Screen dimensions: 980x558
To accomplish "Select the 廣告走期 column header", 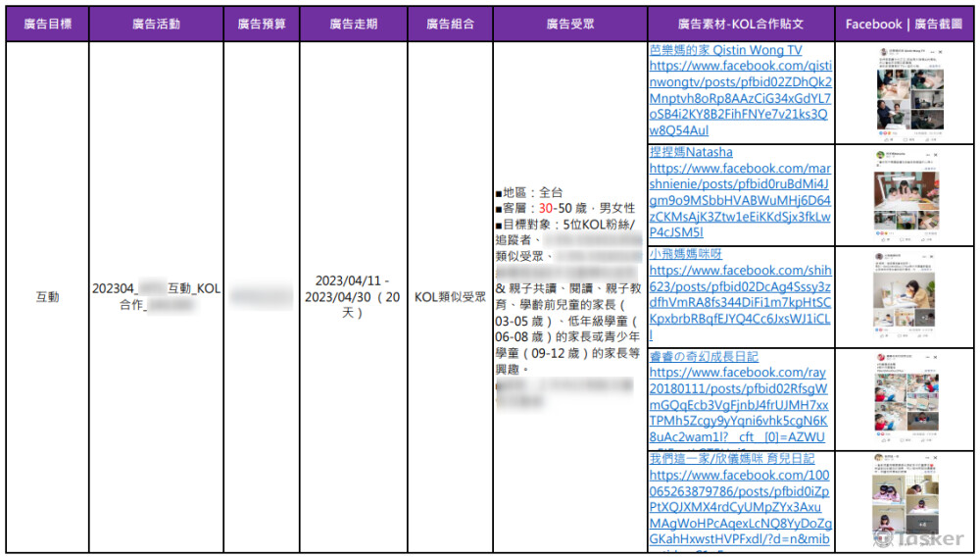I will pyautogui.click(x=353, y=24).
